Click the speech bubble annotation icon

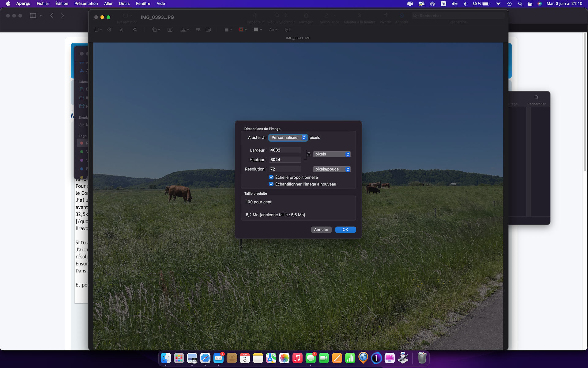(287, 30)
